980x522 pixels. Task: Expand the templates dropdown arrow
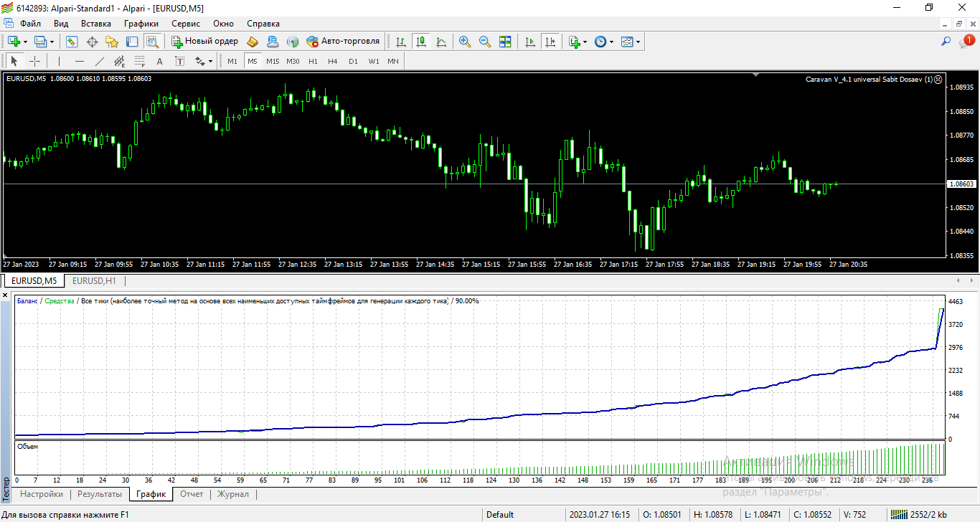[x=639, y=42]
